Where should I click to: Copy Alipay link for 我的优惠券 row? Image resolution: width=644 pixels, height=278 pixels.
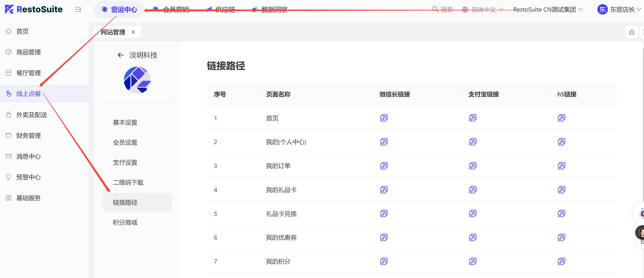472,237
